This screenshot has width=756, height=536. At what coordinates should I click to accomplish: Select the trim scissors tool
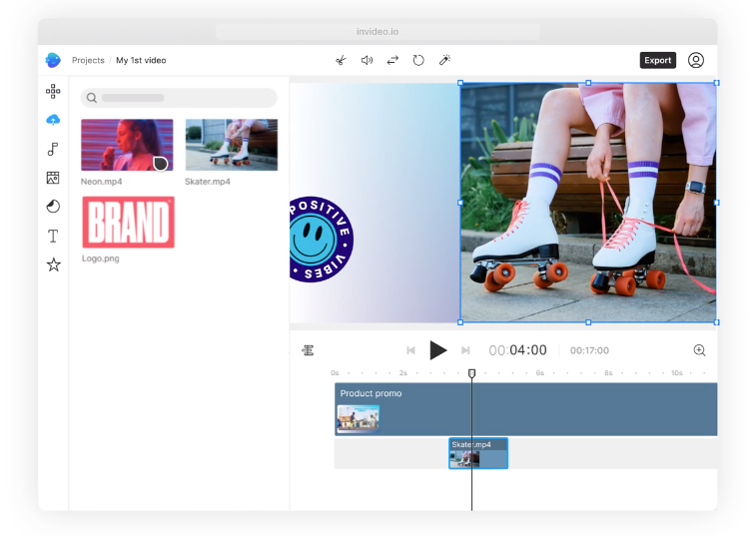pyautogui.click(x=341, y=60)
